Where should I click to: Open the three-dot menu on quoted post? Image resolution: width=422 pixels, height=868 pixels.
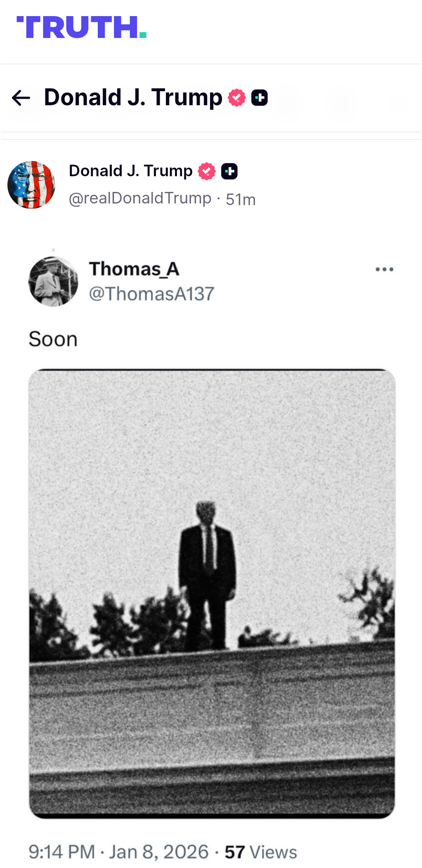click(384, 270)
